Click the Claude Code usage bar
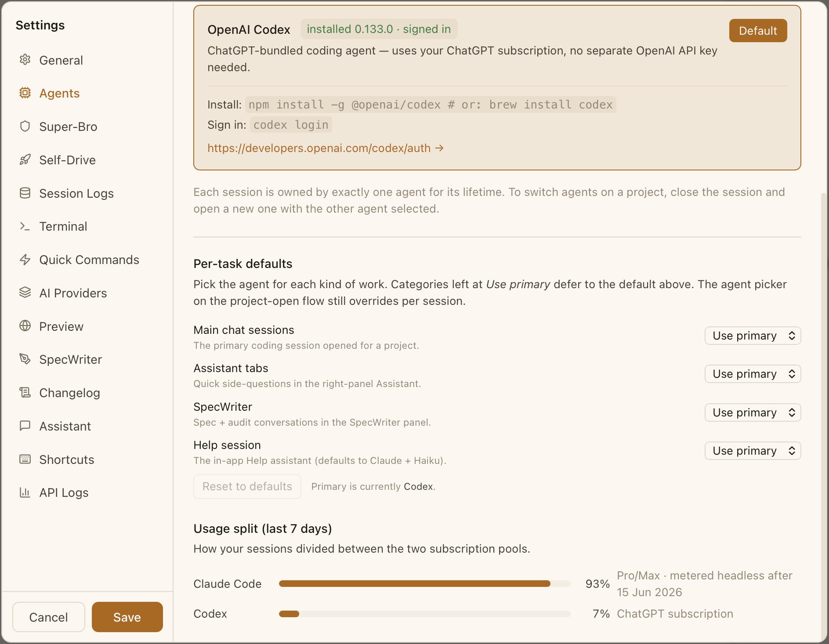The height and width of the screenshot is (644, 829). [424, 584]
